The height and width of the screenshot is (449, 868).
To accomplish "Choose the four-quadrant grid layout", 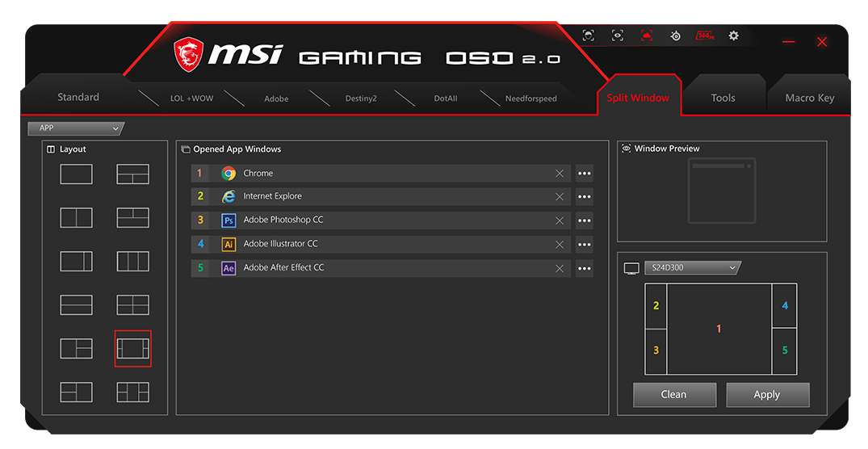I will point(132,304).
